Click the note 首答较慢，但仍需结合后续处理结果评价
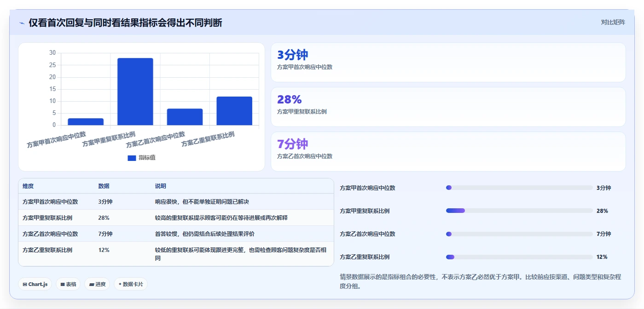 point(205,234)
